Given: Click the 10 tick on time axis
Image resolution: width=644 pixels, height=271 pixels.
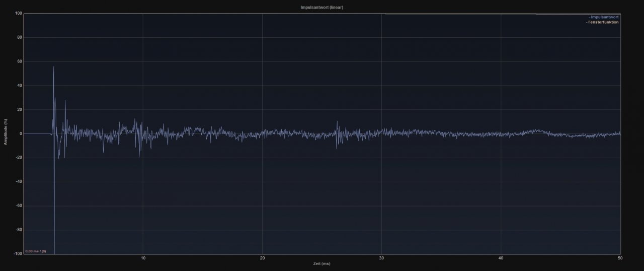Looking at the screenshot, I should (143, 258).
